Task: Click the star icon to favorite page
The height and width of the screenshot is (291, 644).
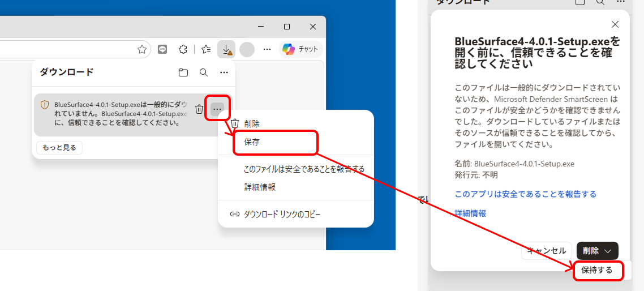Action: tap(141, 50)
